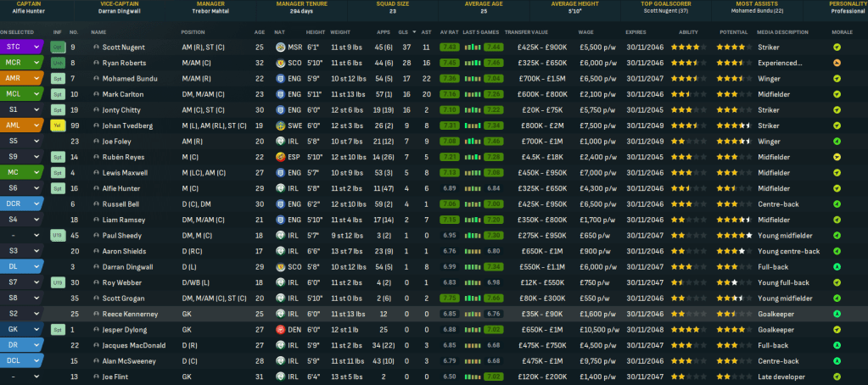Click Paul Sheedy's five-star potential rating

[733, 235]
